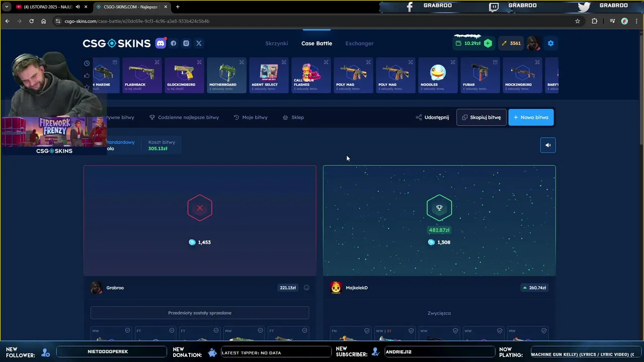The width and height of the screenshot is (644, 362).
Task: Open the Case Battle section
Action: click(316, 43)
